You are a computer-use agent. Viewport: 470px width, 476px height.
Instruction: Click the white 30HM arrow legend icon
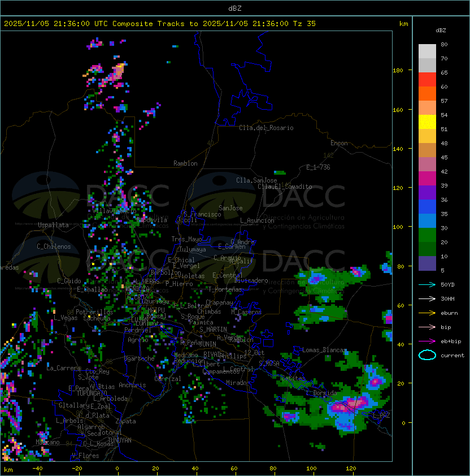pyautogui.click(x=427, y=298)
